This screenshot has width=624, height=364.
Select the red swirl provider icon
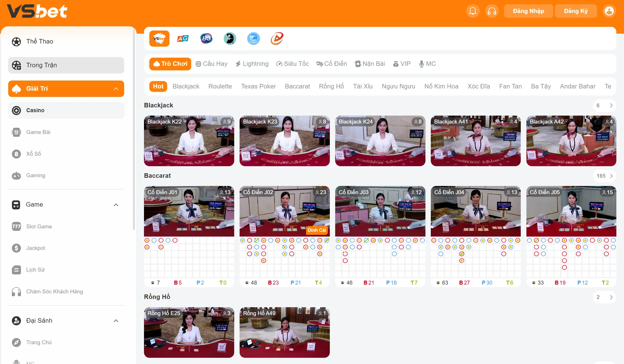277,38
